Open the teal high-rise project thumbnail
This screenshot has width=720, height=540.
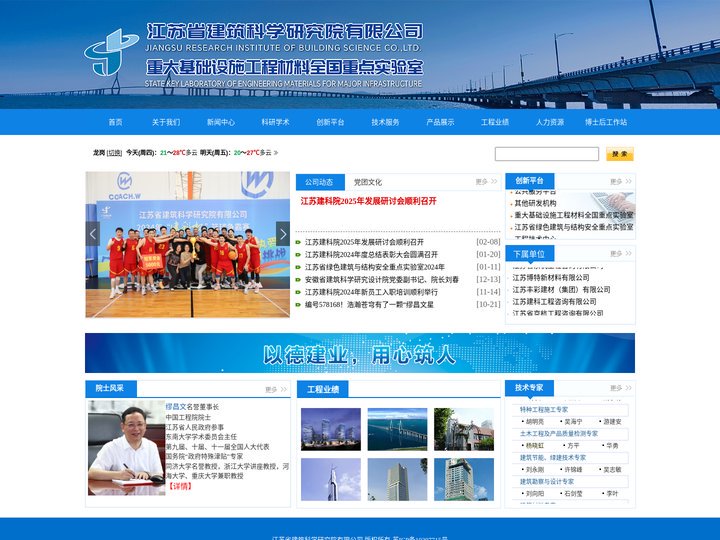pos(464,479)
